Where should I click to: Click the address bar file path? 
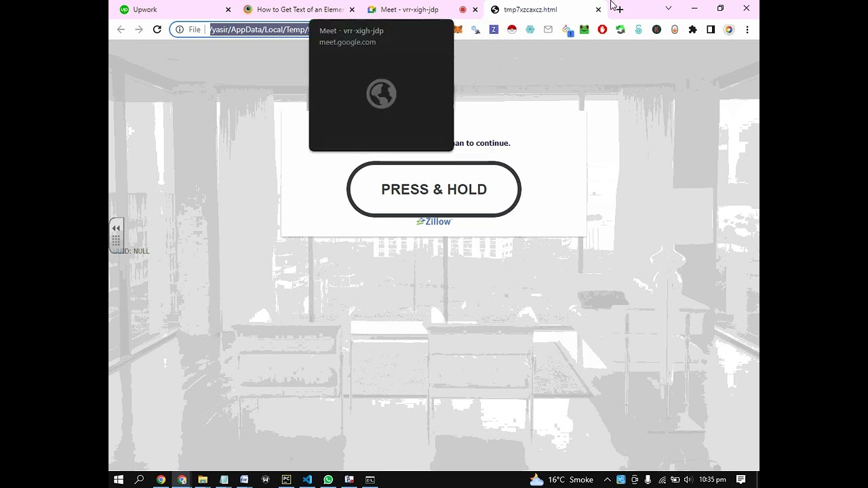259,30
